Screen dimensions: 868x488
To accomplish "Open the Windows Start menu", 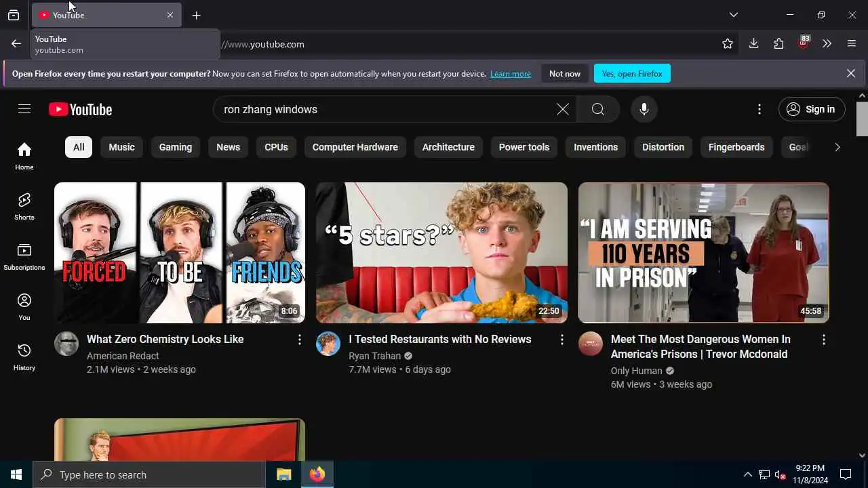I will pyautogui.click(x=16, y=474).
